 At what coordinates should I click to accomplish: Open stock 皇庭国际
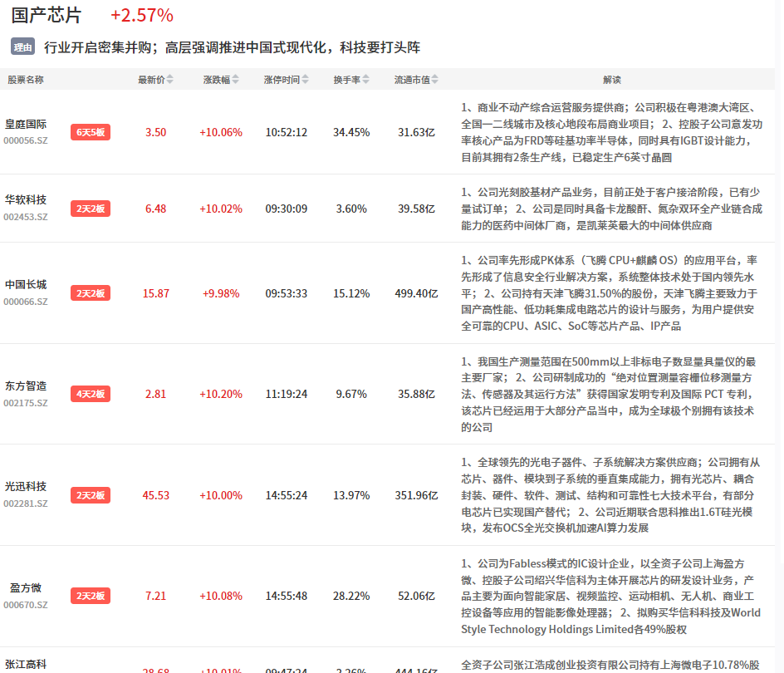26,124
